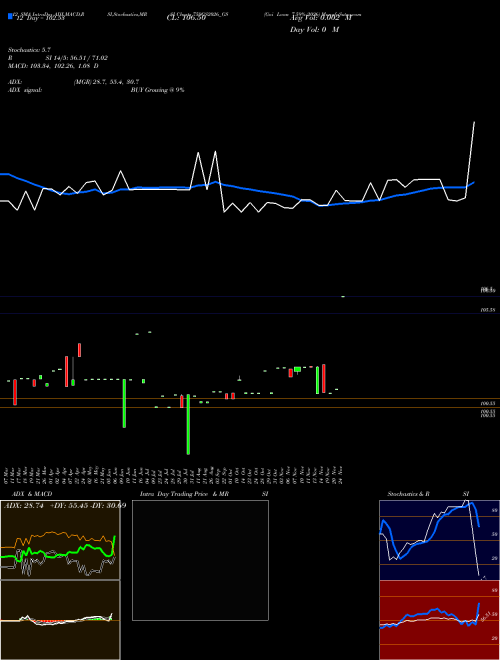Click the 'Day Vol: 0 M' label
The image size is (500, 660).
(x=314, y=30)
